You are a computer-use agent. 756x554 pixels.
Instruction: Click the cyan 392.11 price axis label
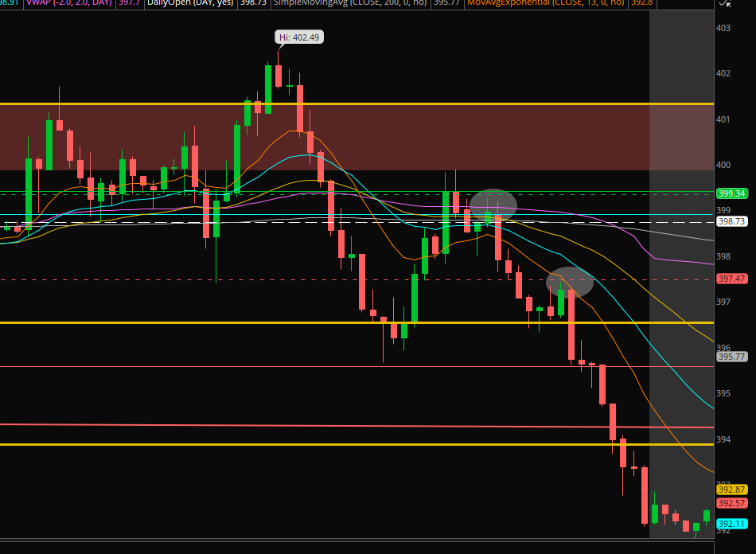[x=731, y=524]
